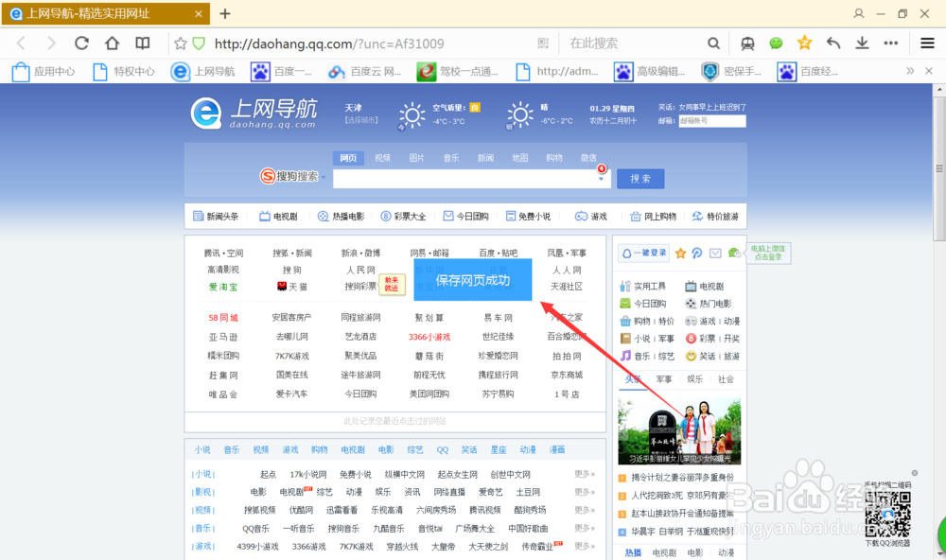Open the news photo thumbnail
946x560 pixels.
[679, 430]
